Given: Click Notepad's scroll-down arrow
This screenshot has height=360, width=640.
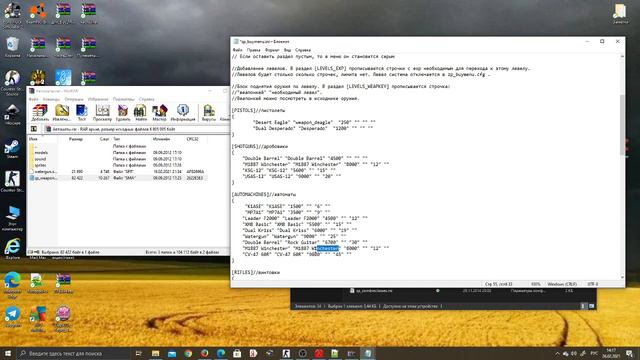Looking at the screenshot, I should (x=622, y=277).
